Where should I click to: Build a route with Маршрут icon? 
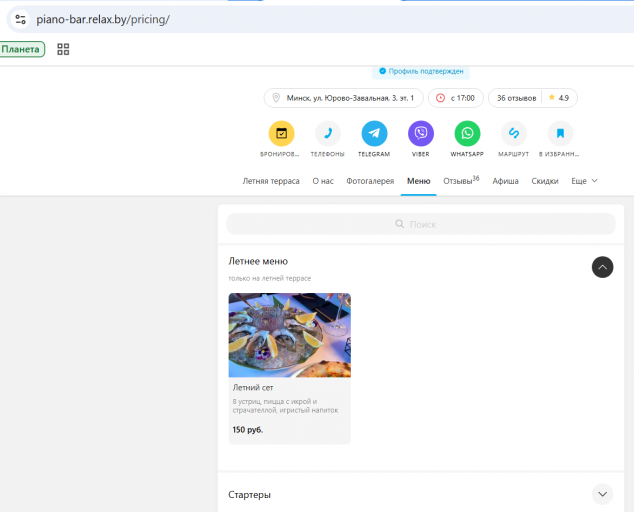pos(514,133)
